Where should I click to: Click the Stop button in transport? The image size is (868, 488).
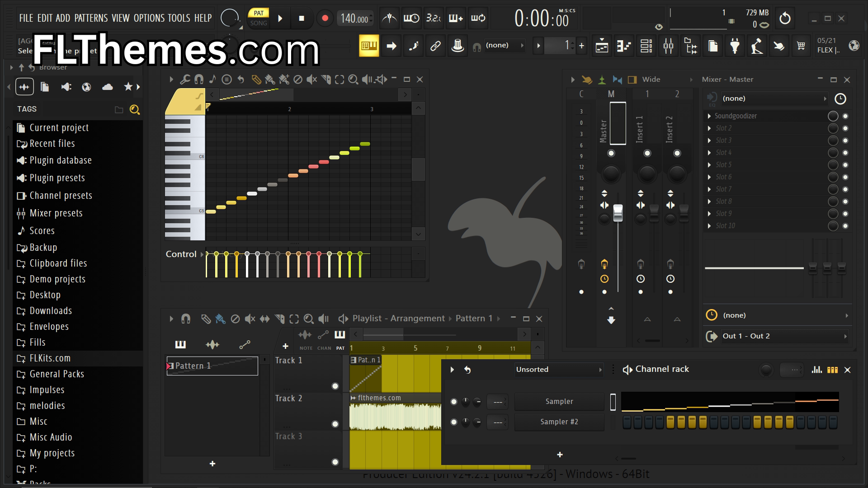point(302,19)
